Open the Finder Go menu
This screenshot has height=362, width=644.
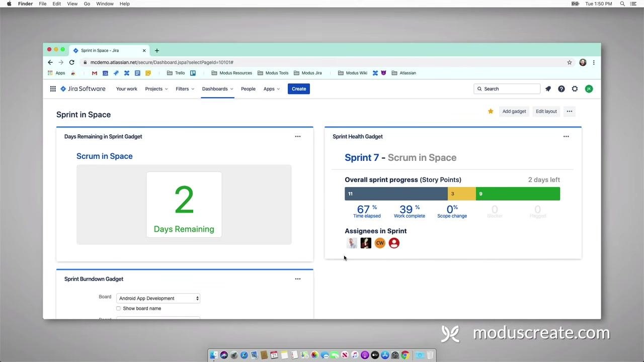(87, 4)
